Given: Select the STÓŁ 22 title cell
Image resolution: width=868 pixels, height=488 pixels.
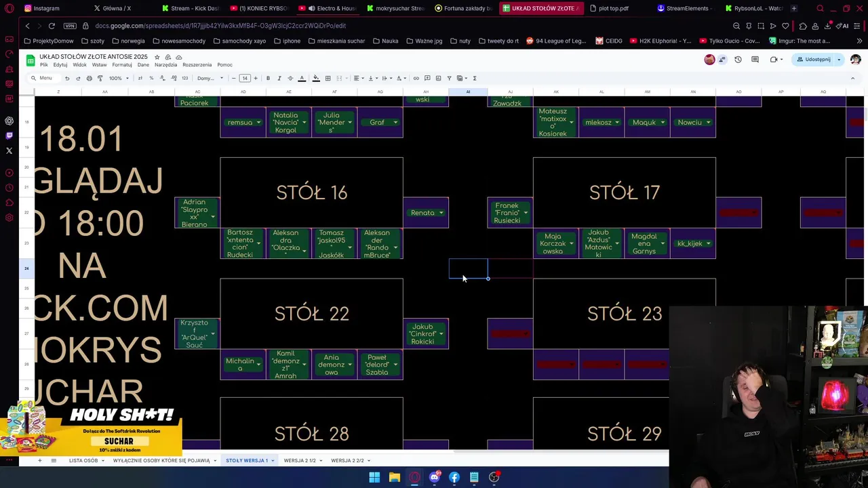Looking at the screenshot, I should (x=311, y=313).
